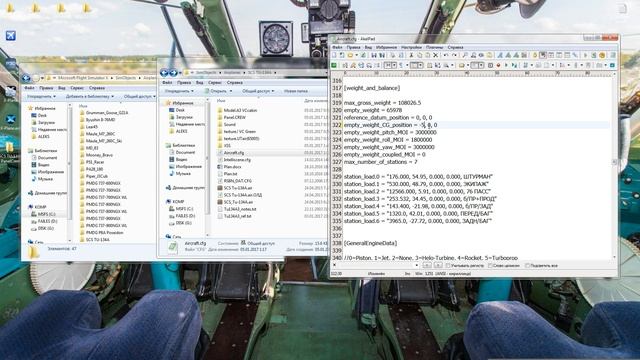The width and height of the screenshot is (640, 360).
Task: Click the line with station_load.2 76 ПАСС
Action: pos(417,191)
